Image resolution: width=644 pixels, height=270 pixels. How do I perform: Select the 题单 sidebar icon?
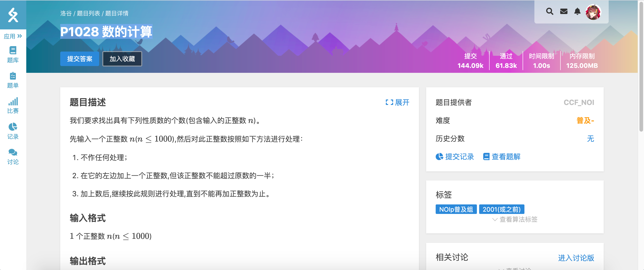[x=13, y=80]
